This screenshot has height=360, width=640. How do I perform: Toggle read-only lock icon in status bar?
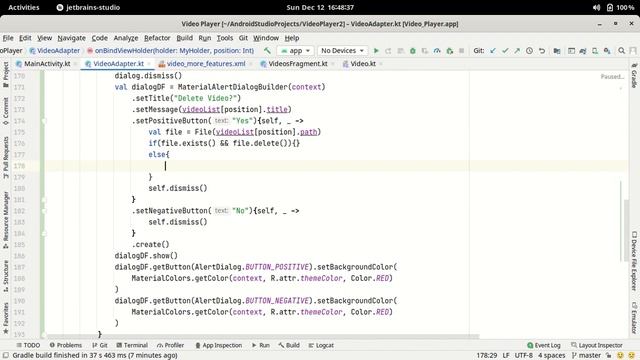[x=608, y=356]
